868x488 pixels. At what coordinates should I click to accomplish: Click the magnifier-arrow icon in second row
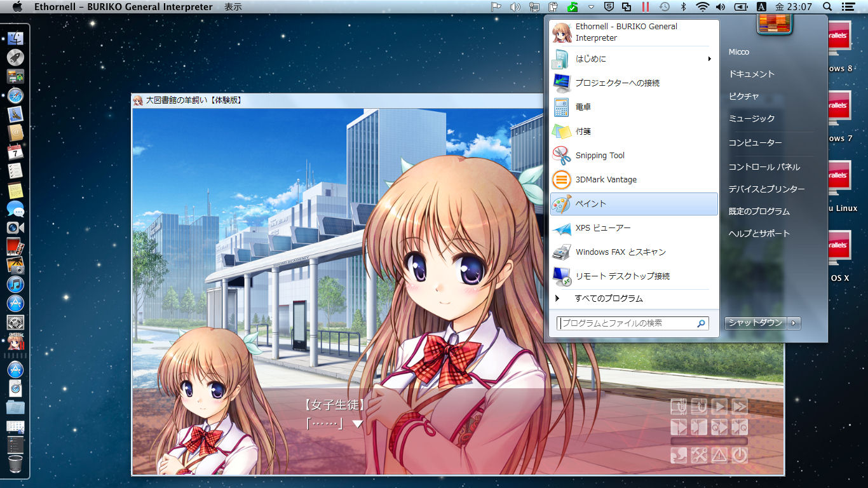coord(719,426)
